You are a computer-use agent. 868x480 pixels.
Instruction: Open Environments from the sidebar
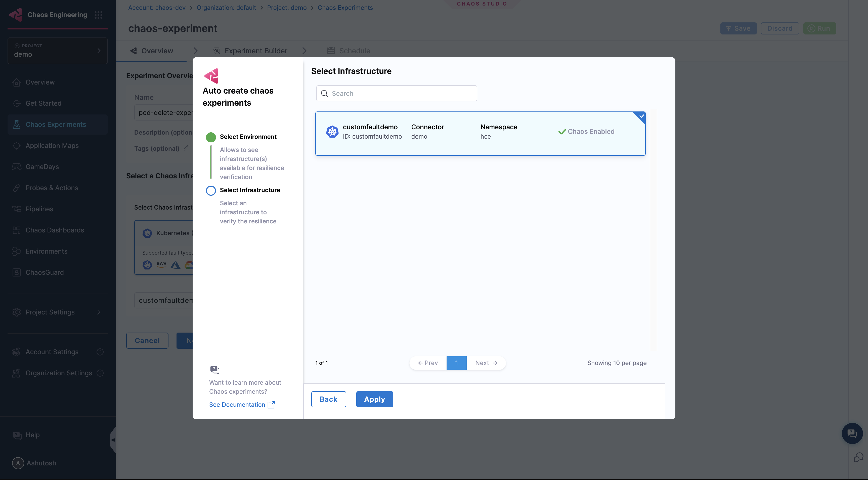point(47,251)
